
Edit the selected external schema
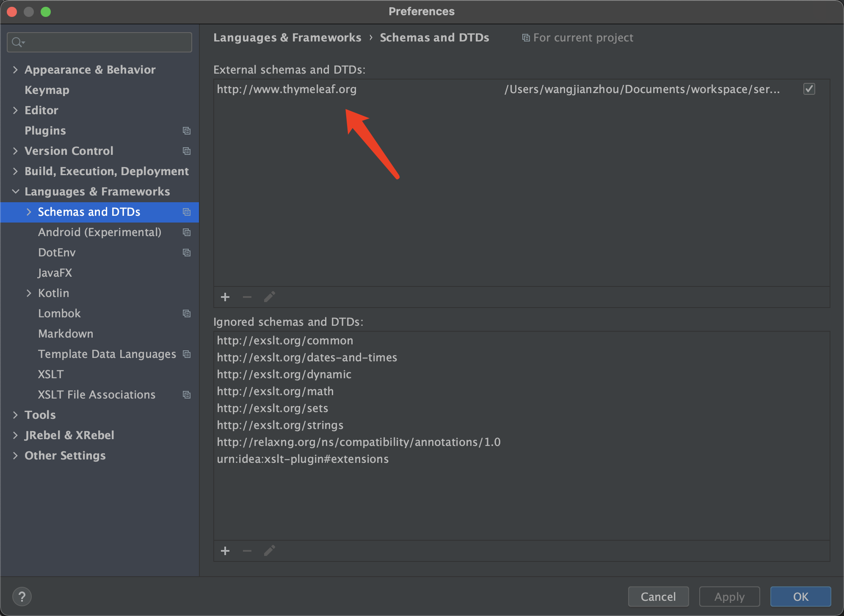pos(270,297)
